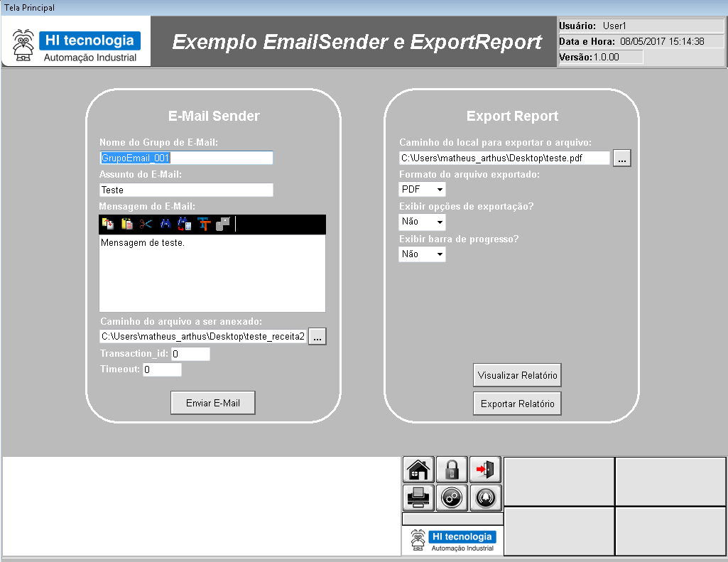Viewport: 728px width, 562px height.
Task: Click 'Caminho do arquivo a ser anexado:' label
Action: tap(181, 321)
